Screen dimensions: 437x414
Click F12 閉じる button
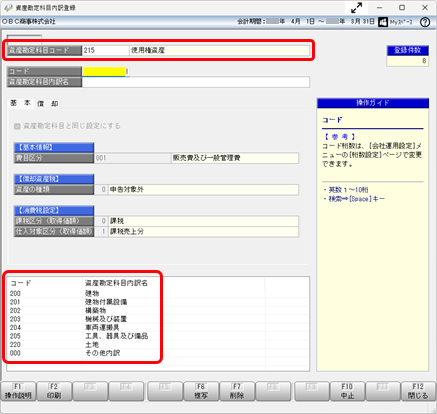pos(418,391)
